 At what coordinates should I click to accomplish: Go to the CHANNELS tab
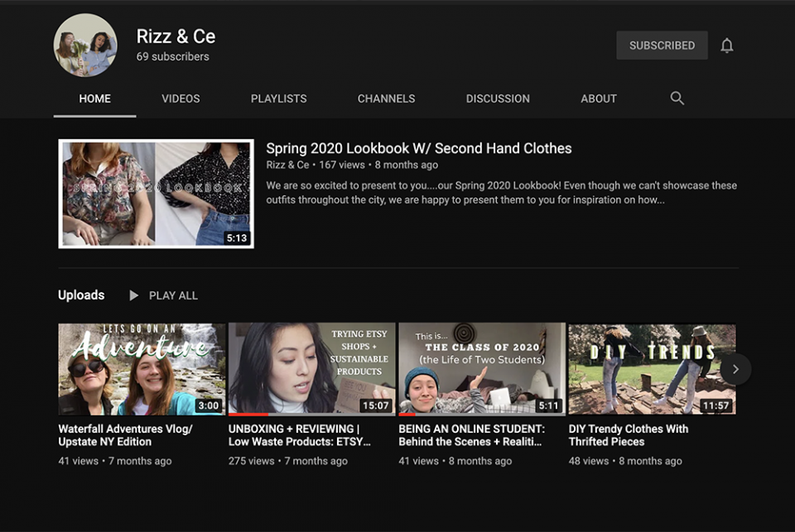tap(387, 98)
